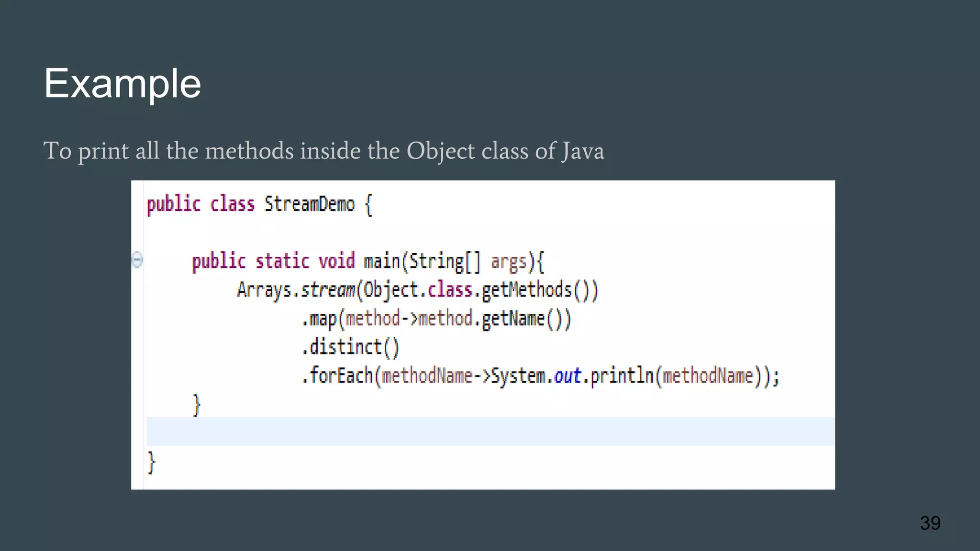Click the .map(method->method.getName()) line

[x=436, y=319]
